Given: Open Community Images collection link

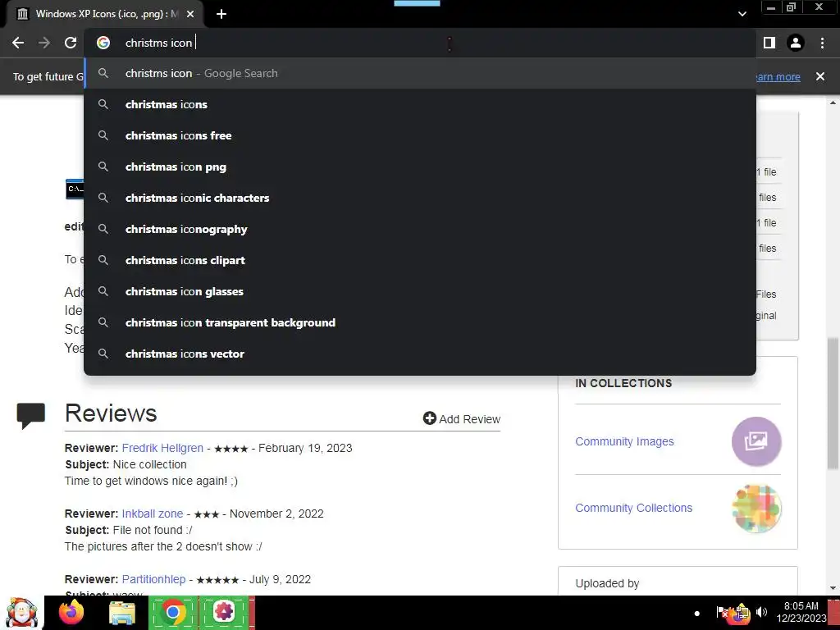Looking at the screenshot, I should [x=624, y=441].
